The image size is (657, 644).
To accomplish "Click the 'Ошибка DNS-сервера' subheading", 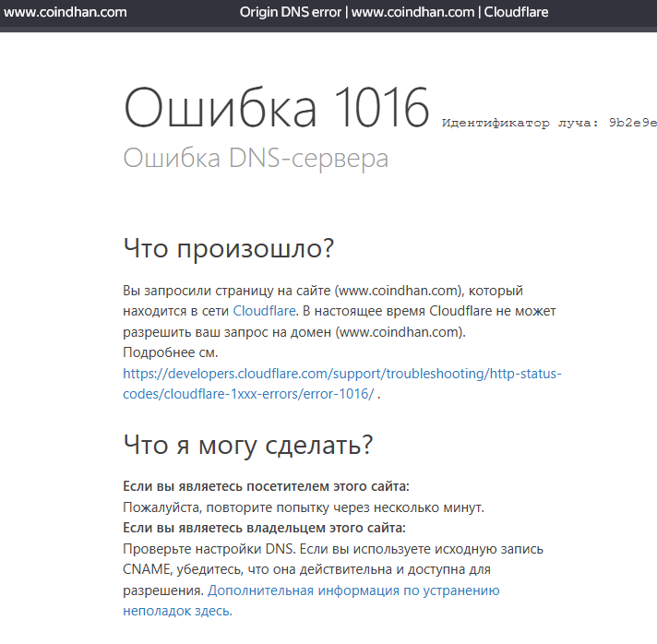I will click(x=256, y=158).
